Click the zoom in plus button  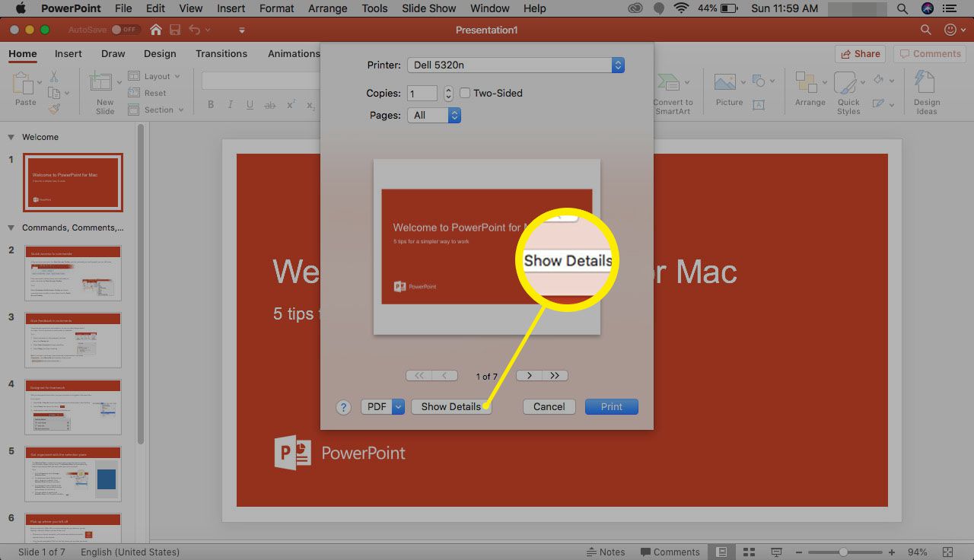coord(891,552)
